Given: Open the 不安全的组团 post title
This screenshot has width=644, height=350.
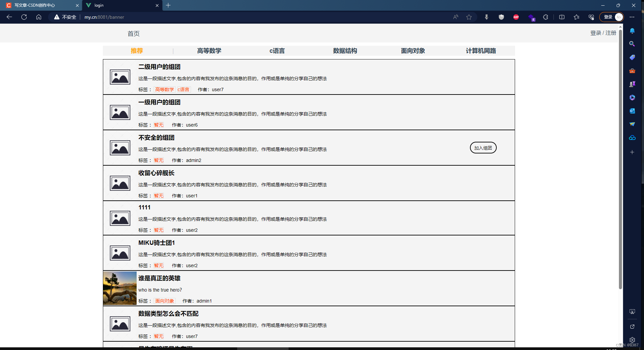Looking at the screenshot, I should (x=156, y=138).
